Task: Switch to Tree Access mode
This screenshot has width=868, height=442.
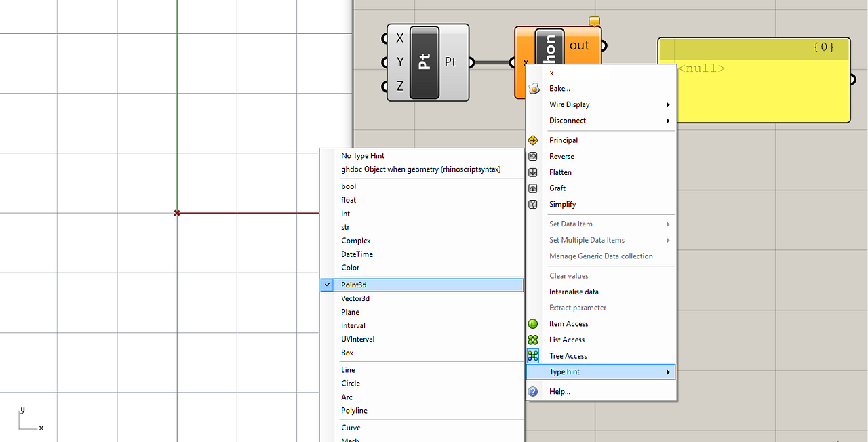Action: tap(568, 355)
